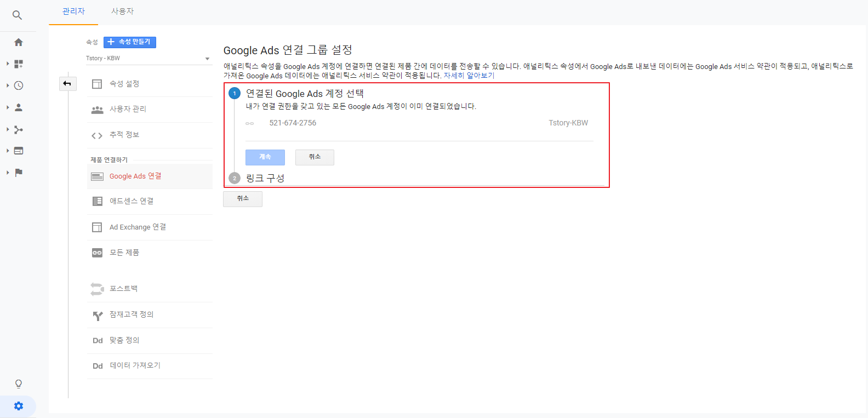
Task: Open the Realtime clock icon
Action: click(19, 85)
